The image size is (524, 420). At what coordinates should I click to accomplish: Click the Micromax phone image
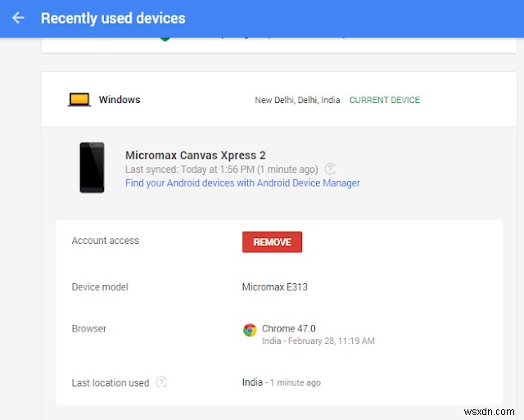[x=92, y=168]
